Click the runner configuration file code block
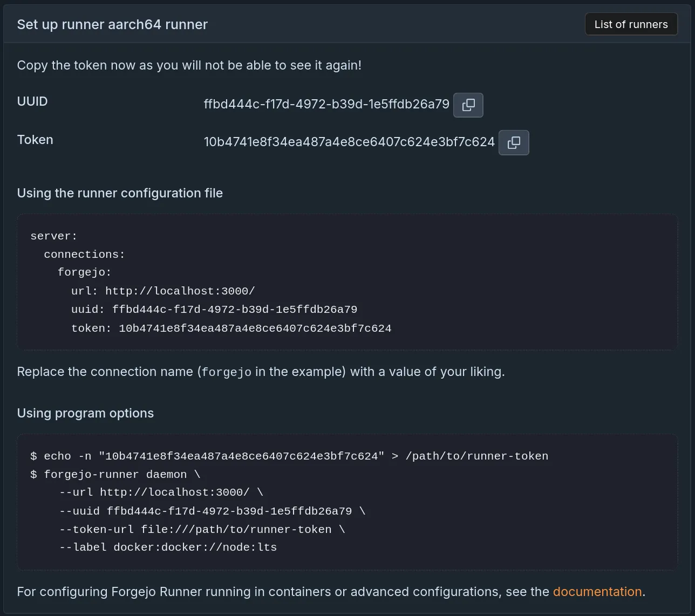The width and height of the screenshot is (695, 616). tap(347, 282)
